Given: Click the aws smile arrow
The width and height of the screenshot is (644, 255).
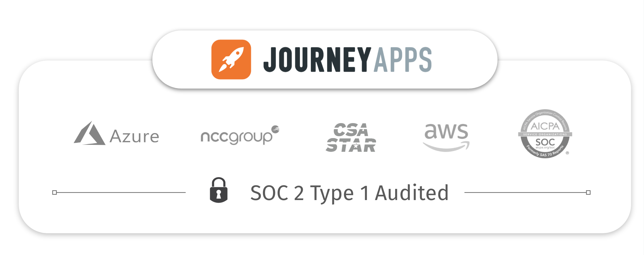Looking at the screenshot, I should 446,146.
